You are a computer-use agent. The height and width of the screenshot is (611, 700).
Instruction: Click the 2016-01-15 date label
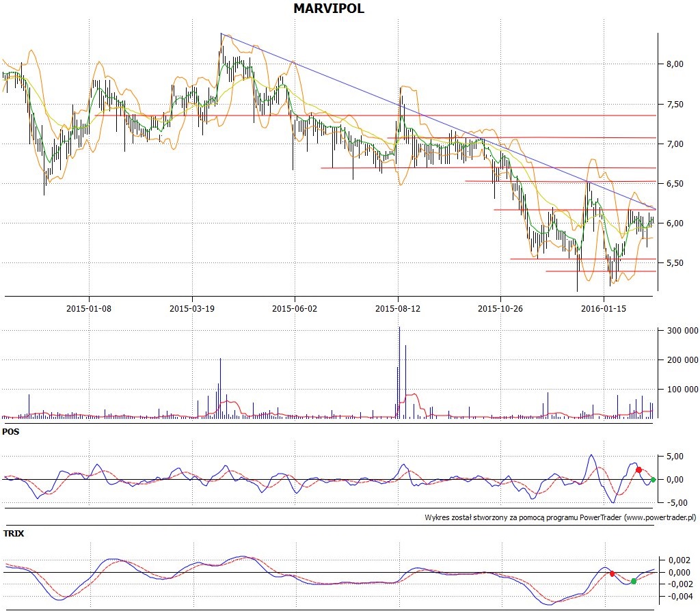604,308
